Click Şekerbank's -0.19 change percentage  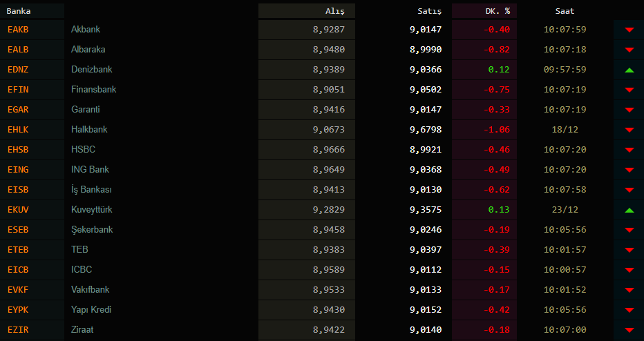click(x=498, y=230)
